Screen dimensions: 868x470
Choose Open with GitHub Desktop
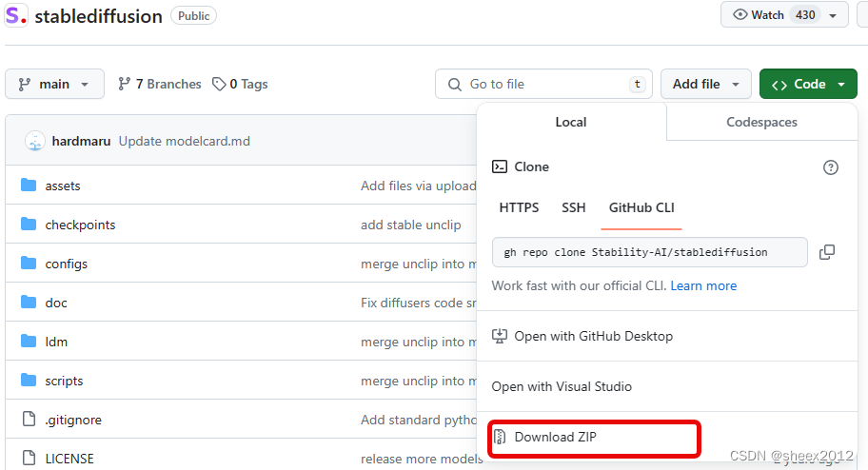pyautogui.click(x=593, y=336)
